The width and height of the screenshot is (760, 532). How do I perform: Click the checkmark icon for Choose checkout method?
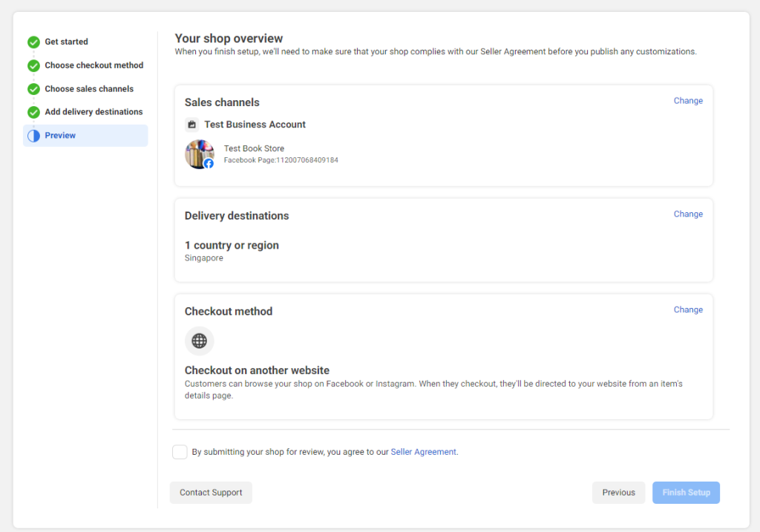[33, 65]
